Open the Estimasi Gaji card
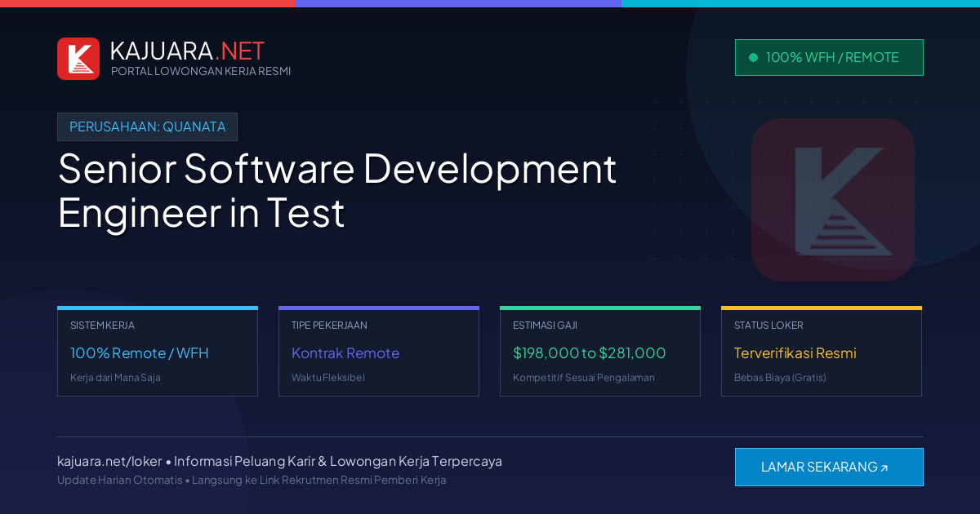The width and height of the screenshot is (980, 514). coord(600,352)
